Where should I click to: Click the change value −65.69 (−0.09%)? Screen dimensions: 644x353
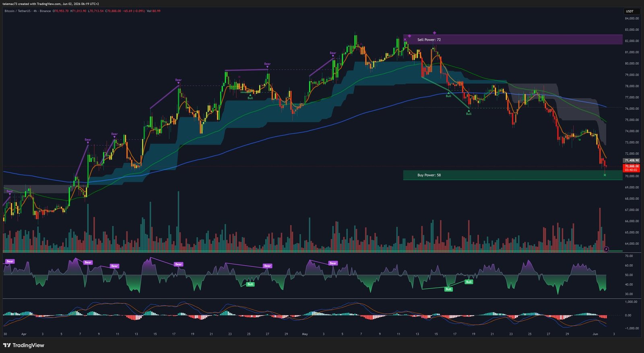point(134,11)
